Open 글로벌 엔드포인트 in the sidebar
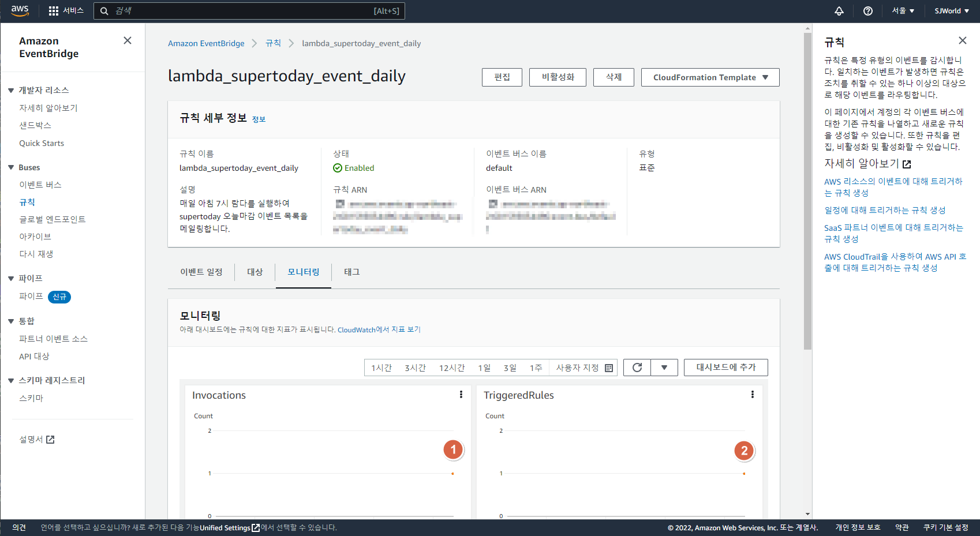Viewport: 980px width, 536px height. click(53, 219)
